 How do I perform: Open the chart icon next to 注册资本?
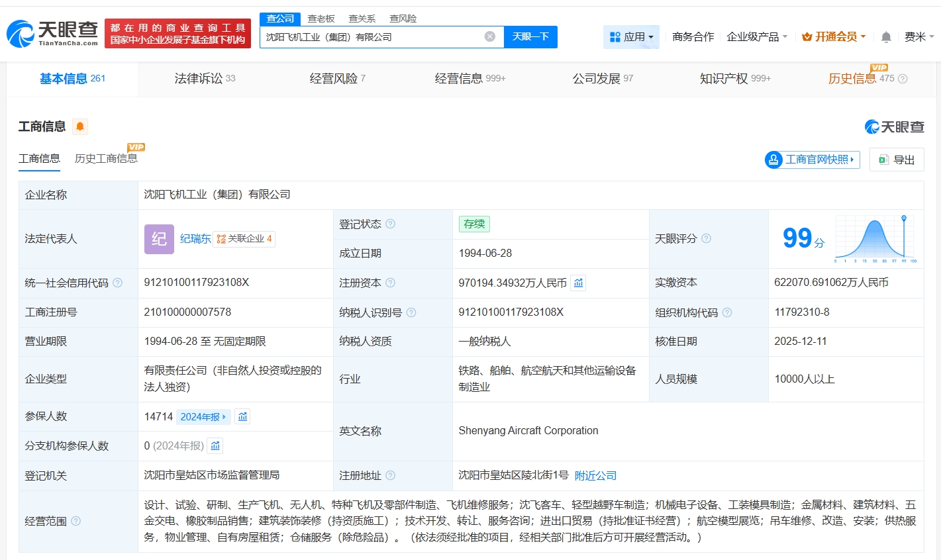(578, 283)
